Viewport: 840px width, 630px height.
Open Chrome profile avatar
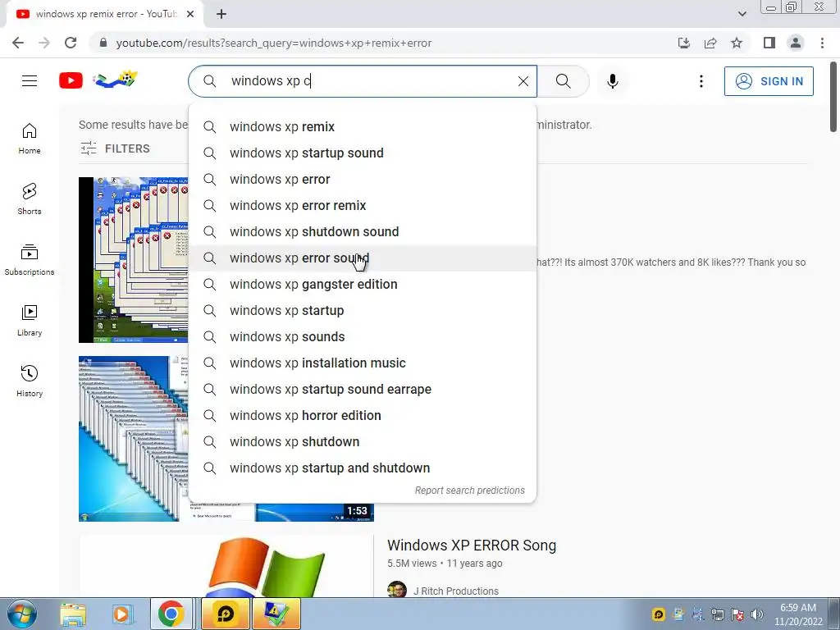click(796, 43)
